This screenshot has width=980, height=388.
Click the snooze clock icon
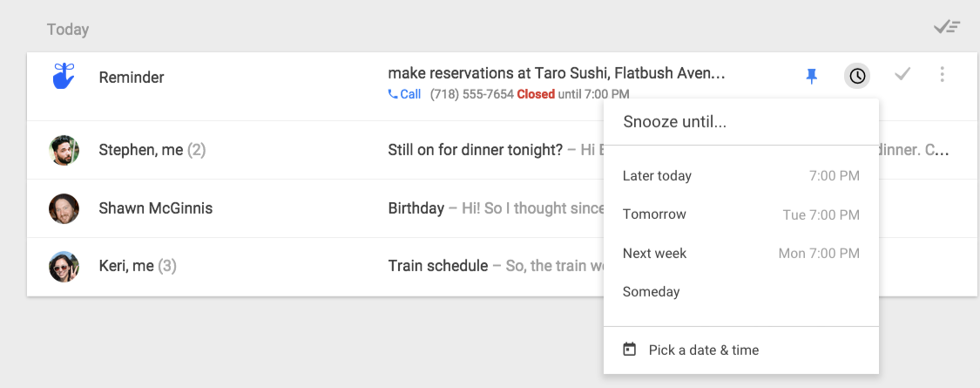[857, 77]
